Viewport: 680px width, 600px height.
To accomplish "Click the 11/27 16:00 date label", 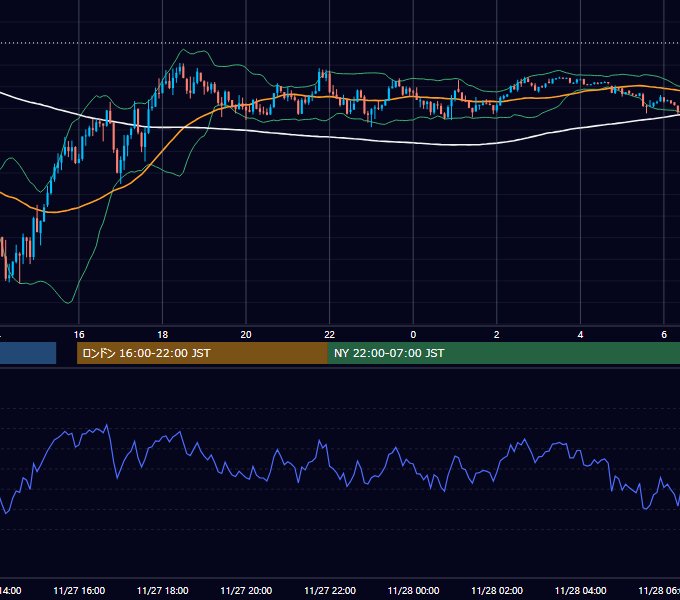I will pyautogui.click(x=79, y=590).
